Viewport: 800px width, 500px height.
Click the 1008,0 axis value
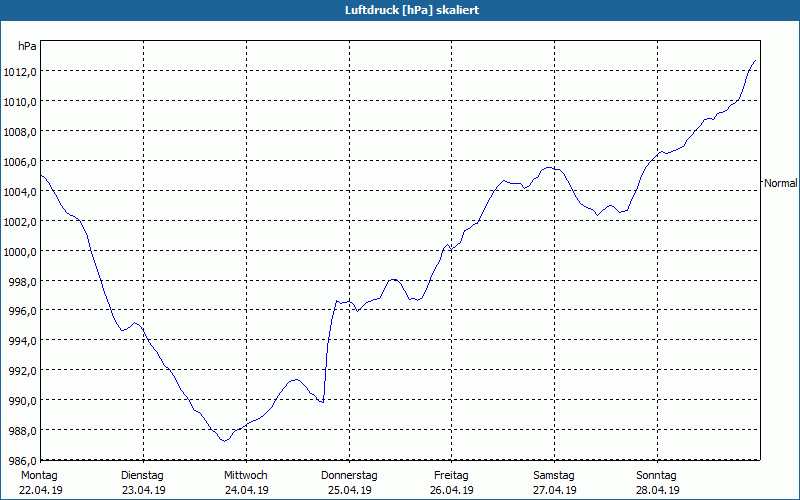coord(20,132)
